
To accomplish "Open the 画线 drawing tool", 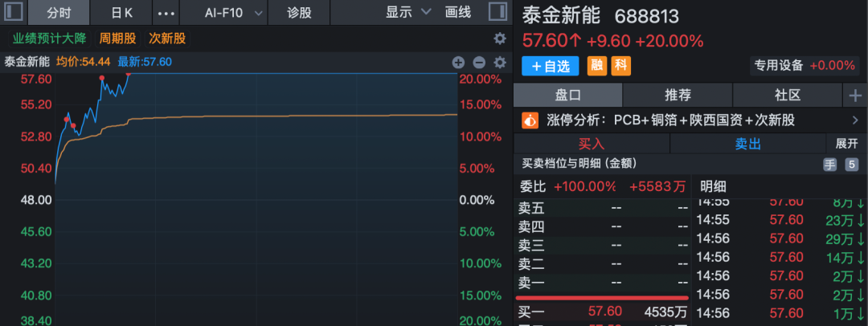I will tap(458, 12).
